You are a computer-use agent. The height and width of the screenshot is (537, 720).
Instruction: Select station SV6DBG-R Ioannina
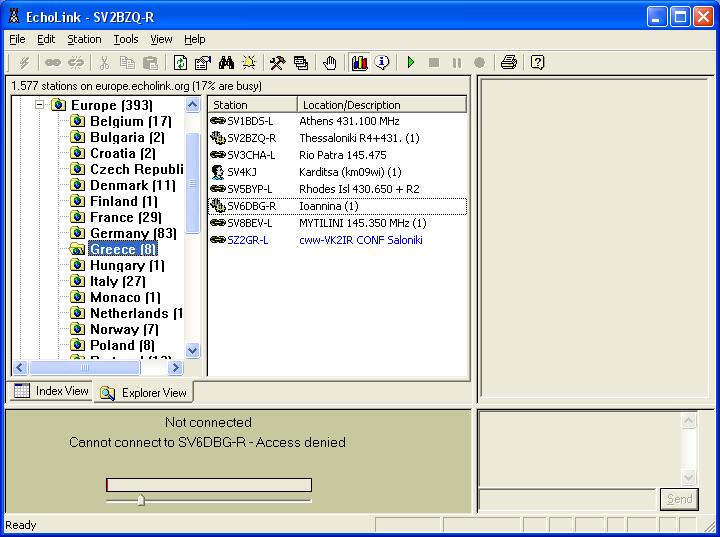337,206
